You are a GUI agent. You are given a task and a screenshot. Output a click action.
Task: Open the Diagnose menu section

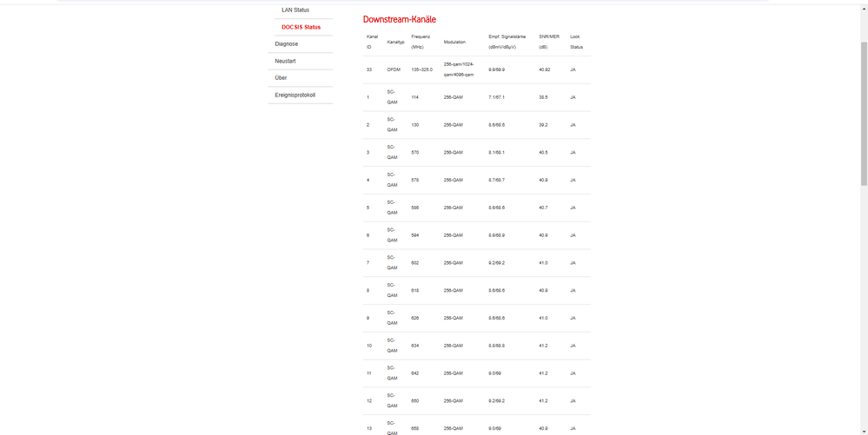pos(287,43)
